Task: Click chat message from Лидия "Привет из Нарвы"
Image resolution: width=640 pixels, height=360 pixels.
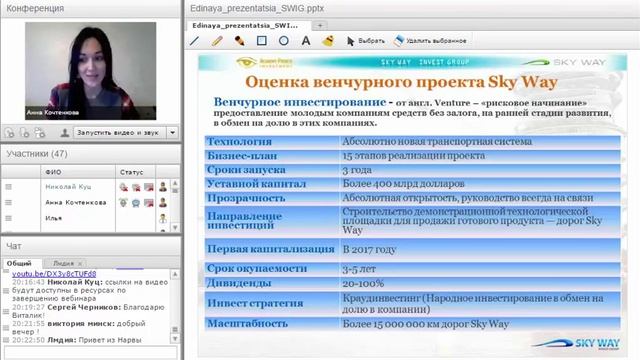Action: (77, 340)
